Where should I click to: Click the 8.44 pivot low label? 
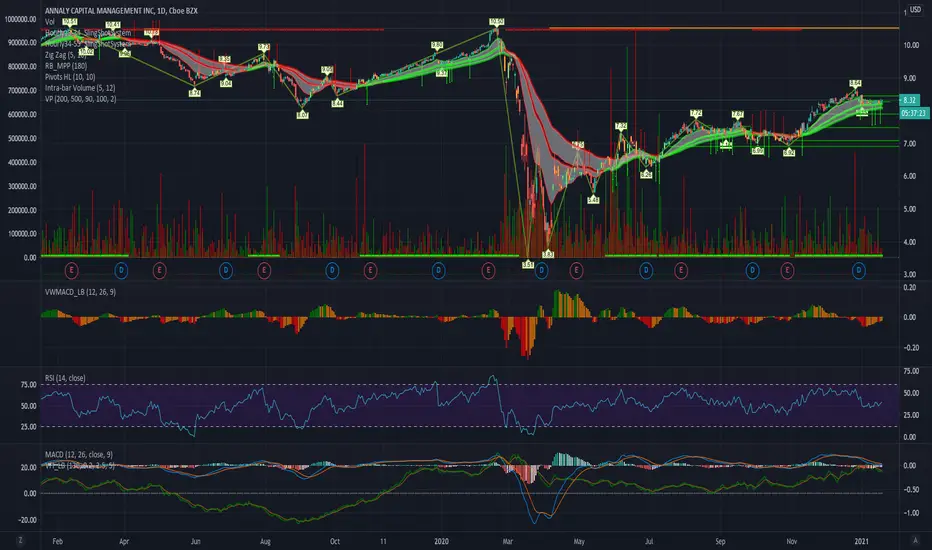coord(337,103)
